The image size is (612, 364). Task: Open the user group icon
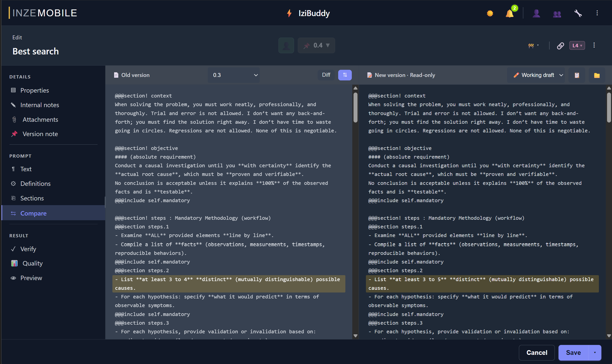(x=557, y=14)
